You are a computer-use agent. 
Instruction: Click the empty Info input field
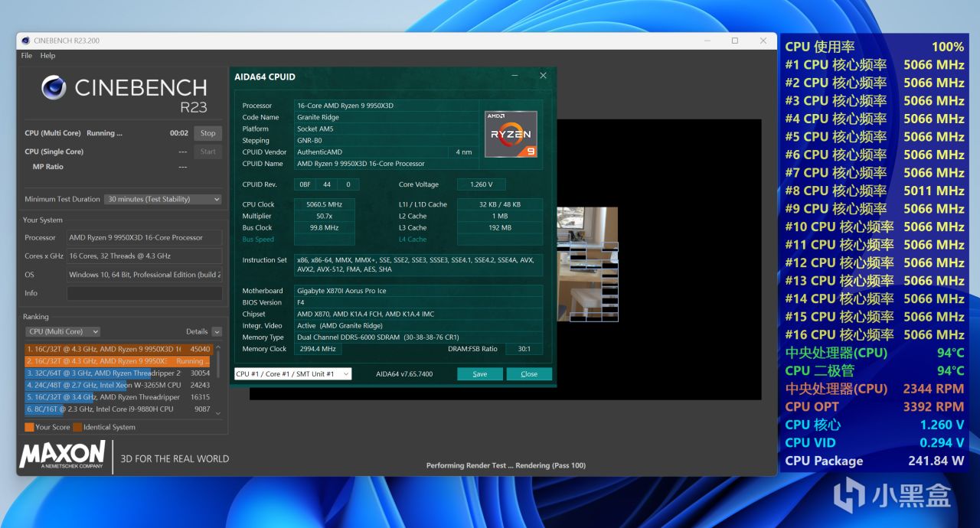[x=145, y=293]
